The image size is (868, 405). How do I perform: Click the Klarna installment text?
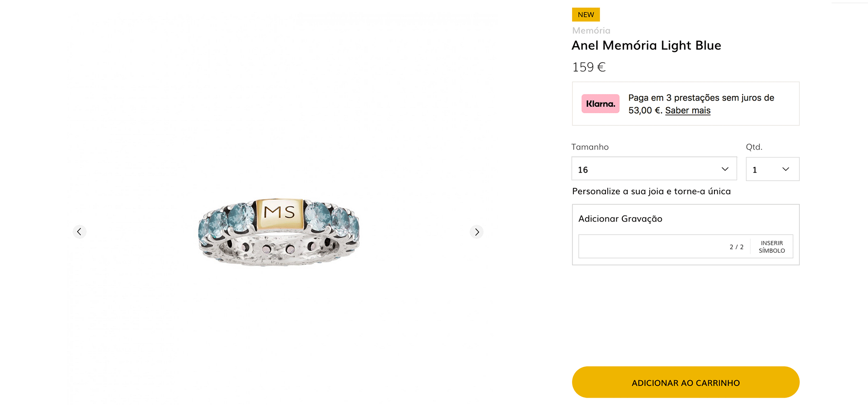pos(701,98)
